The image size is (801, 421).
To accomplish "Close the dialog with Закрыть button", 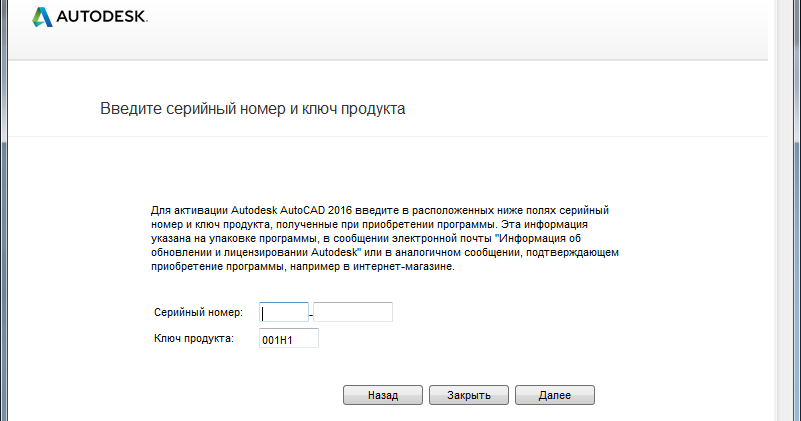I will pos(468,395).
